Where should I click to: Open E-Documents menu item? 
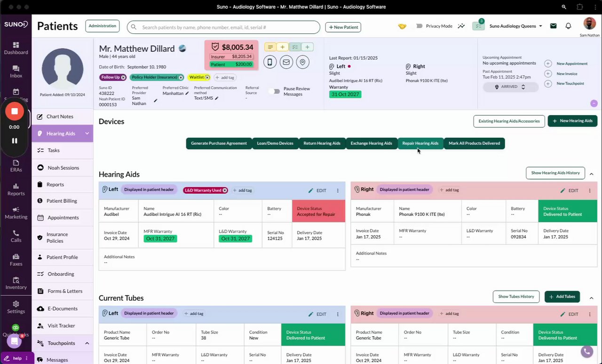[x=63, y=309]
